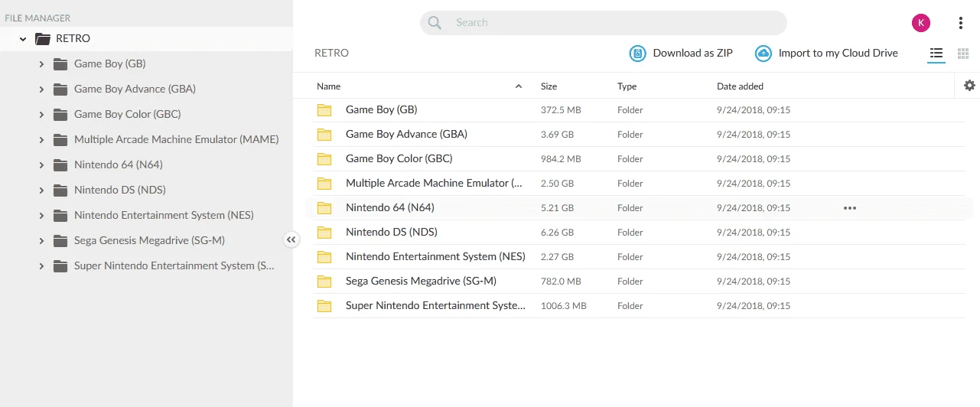This screenshot has height=407, width=980.
Task: Click Sega Genesis folder icon in list
Action: pos(324,282)
